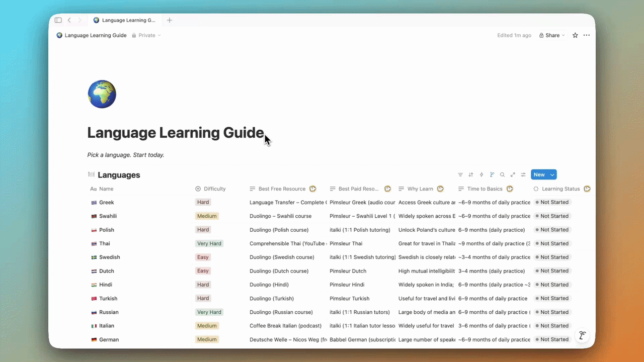This screenshot has width=644, height=362.
Task: Open Thai's Very Hard difficulty selector
Action: pyautogui.click(x=209, y=243)
